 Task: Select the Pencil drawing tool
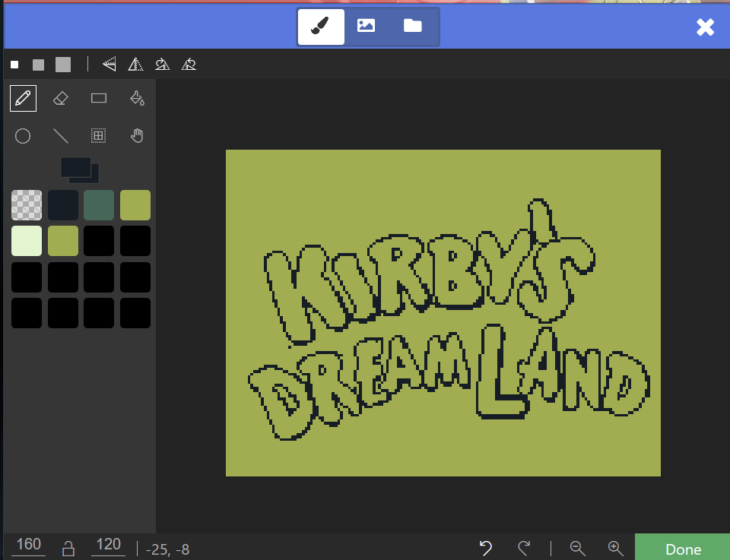[23, 98]
